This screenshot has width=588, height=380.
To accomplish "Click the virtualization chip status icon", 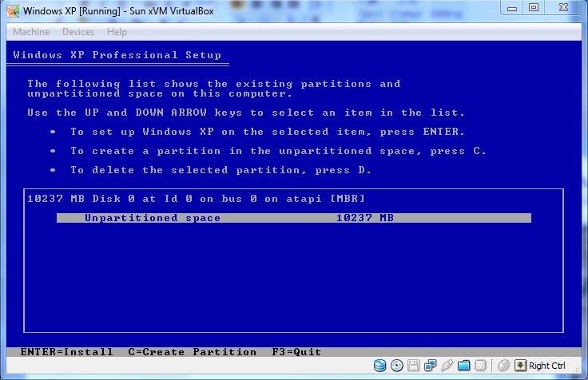I will [x=480, y=366].
